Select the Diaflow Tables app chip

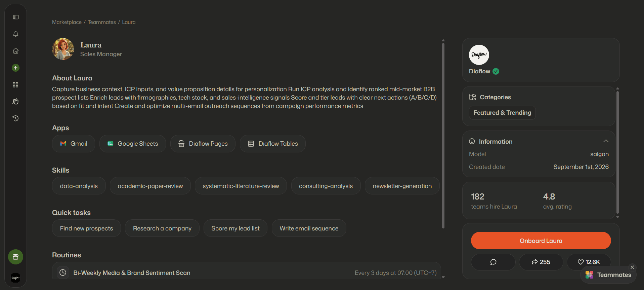pyautogui.click(x=273, y=144)
